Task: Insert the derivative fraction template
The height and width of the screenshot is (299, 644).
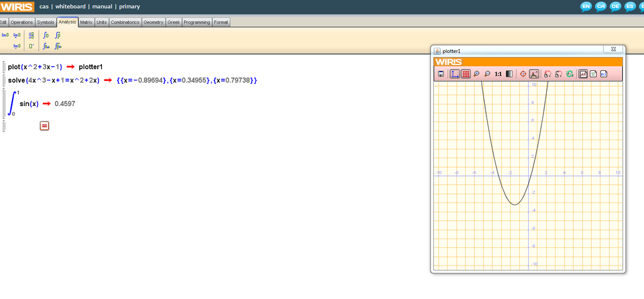Action: pos(31,35)
